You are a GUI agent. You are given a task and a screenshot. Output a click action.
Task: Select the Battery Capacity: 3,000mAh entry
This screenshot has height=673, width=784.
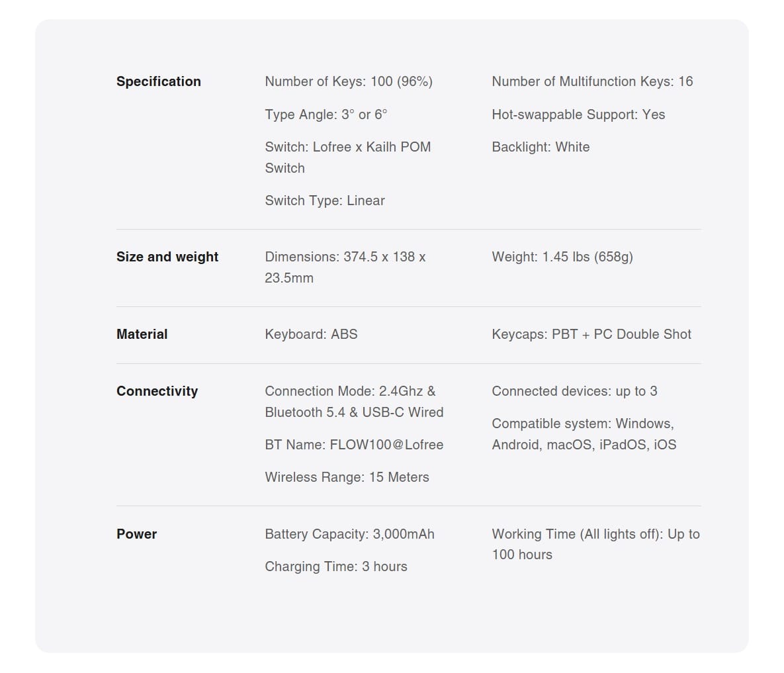349,535
